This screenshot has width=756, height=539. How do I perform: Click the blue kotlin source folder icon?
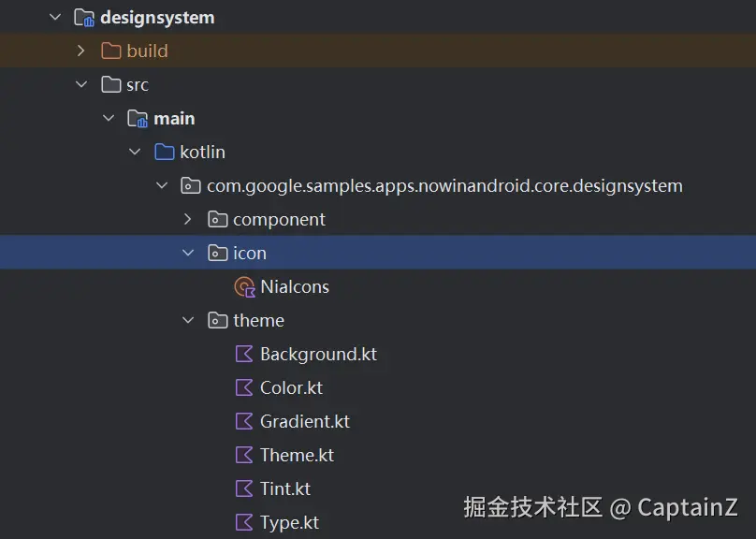(x=165, y=152)
